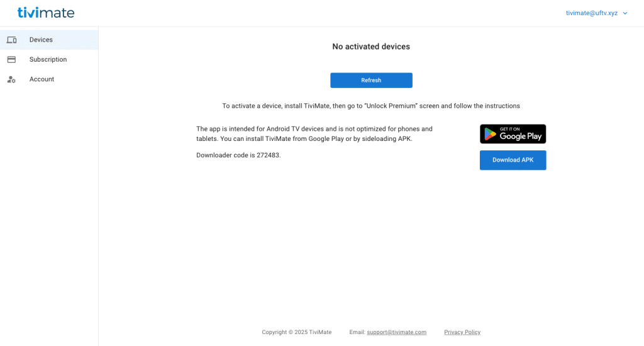Open the Devices menu item
Viewport: 644px width, 346px height.
[x=49, y=40]
